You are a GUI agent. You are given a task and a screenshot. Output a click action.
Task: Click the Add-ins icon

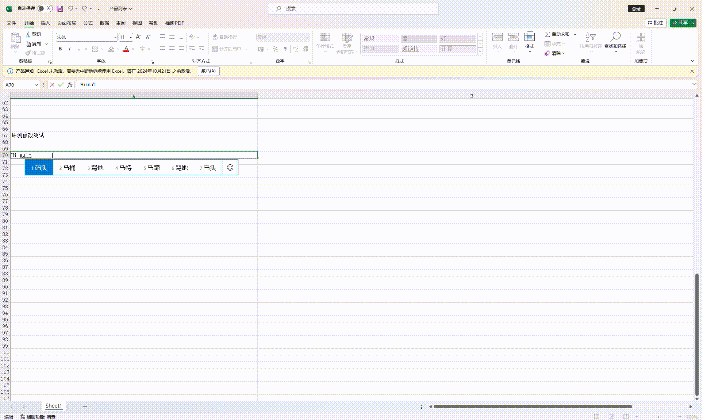641,37
